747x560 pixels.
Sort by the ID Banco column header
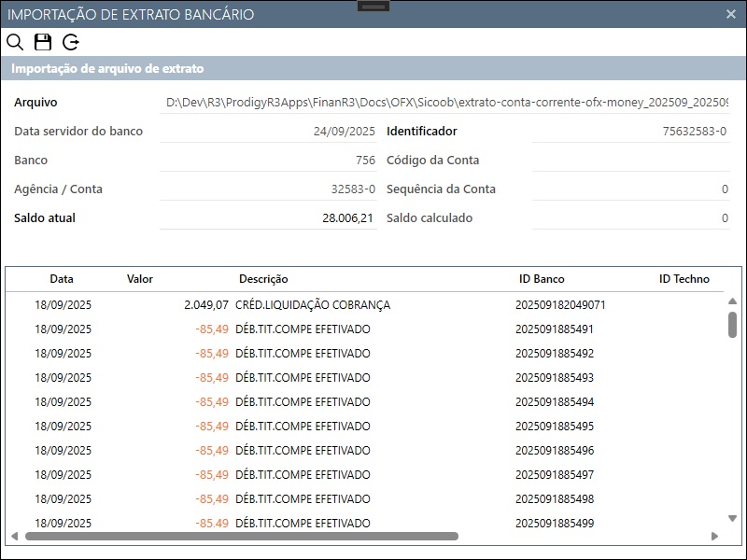(x=542, y=279)
